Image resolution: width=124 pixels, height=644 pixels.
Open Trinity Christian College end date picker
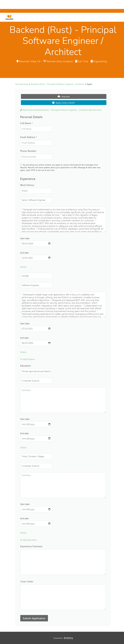(x=49, y=524)
